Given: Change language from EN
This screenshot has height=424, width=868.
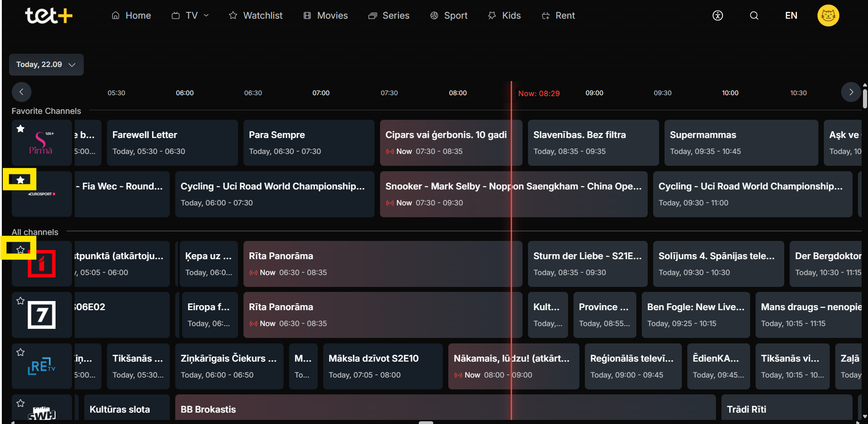Looking at the screenshot, I should coord(791,15).
